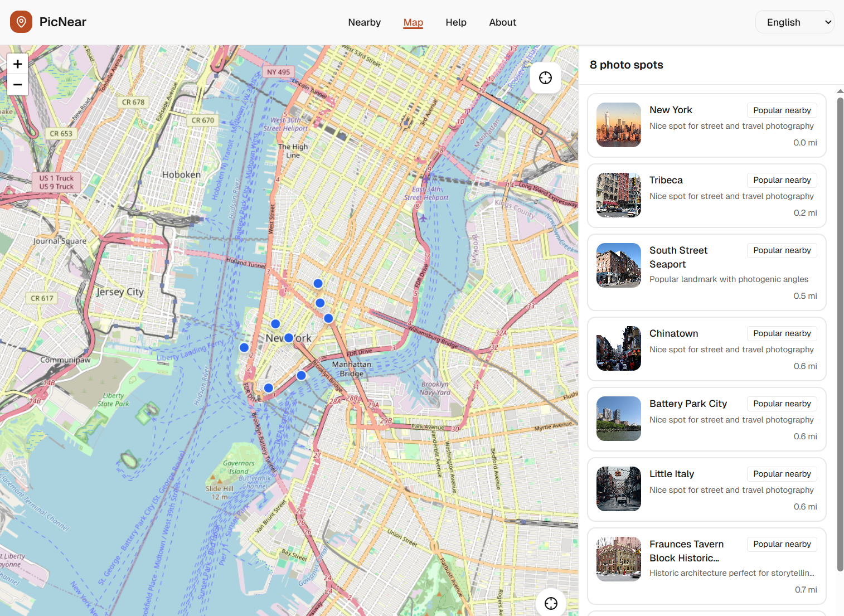Viewport: 844px width, 616px height.
Task: Select the northernmost blue map marker
Action: pyautogui.click(x=318, y=283)
